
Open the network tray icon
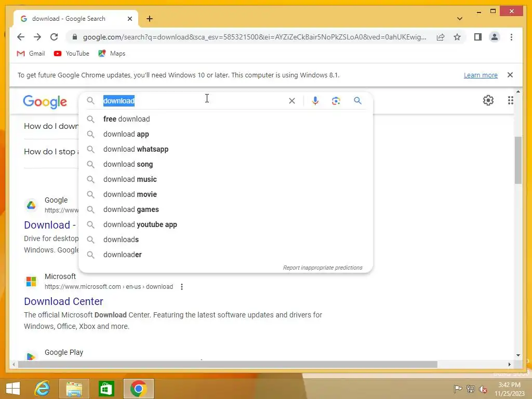471,389
